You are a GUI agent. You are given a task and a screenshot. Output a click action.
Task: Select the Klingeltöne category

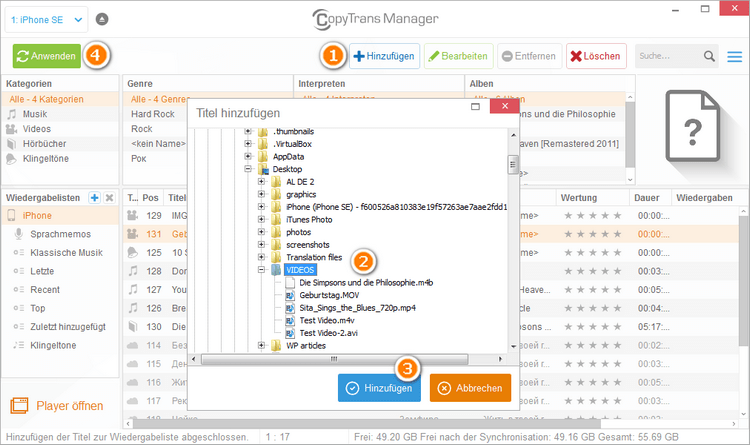click(60, 158)
